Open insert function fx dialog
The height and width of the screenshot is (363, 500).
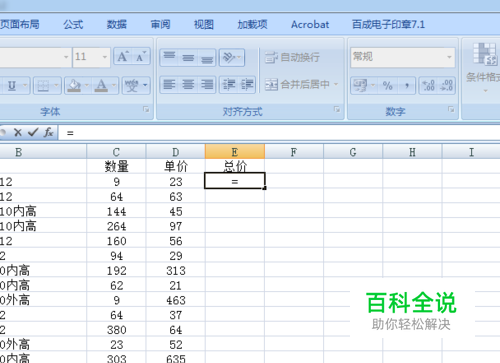pyautogui.click(x=49, y=133)
